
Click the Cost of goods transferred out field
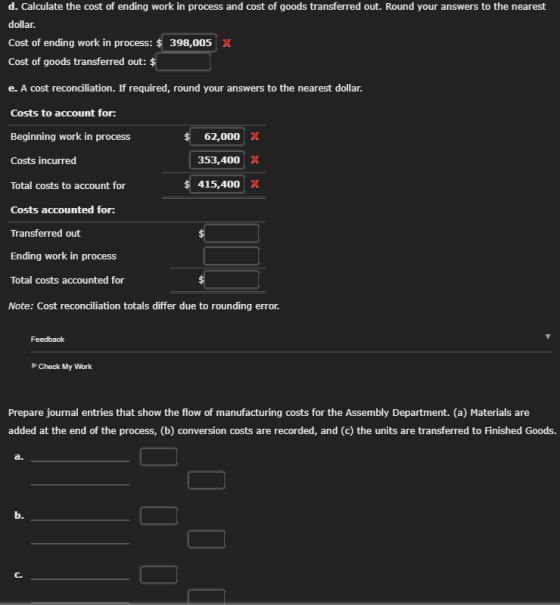pos(183,62)
